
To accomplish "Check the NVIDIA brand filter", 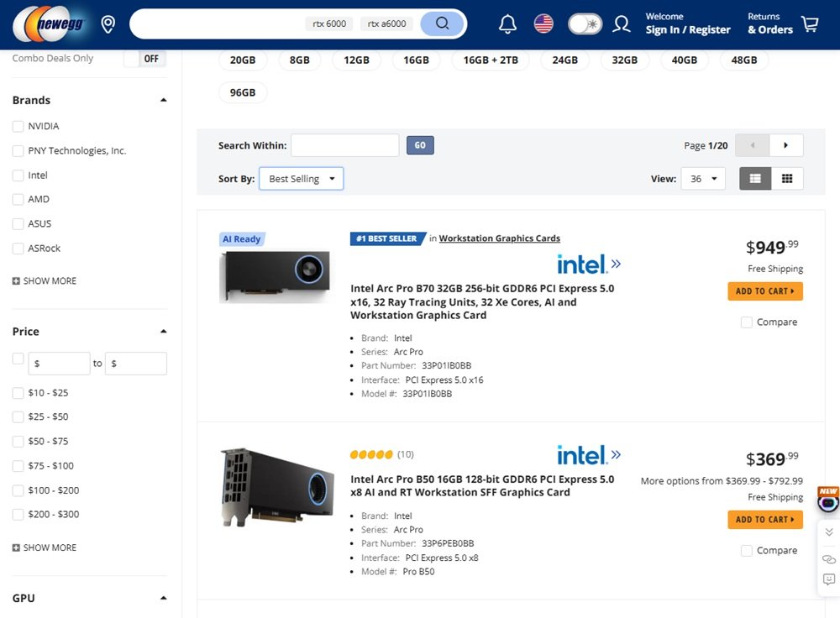I will (18, 127).
